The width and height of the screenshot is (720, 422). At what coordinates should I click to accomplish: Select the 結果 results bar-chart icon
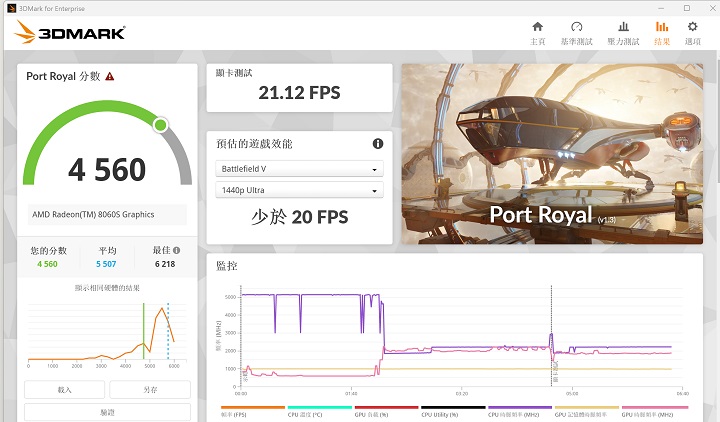[x=662, y=27]
